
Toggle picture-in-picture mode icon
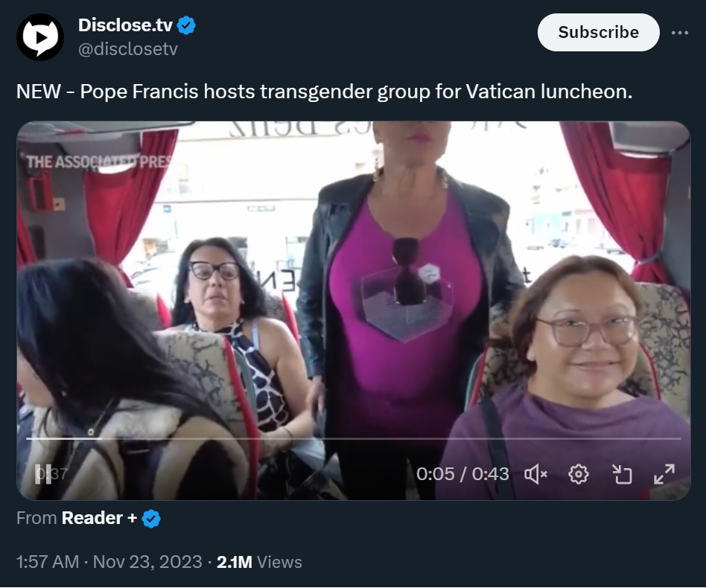[x=622, y=474]
